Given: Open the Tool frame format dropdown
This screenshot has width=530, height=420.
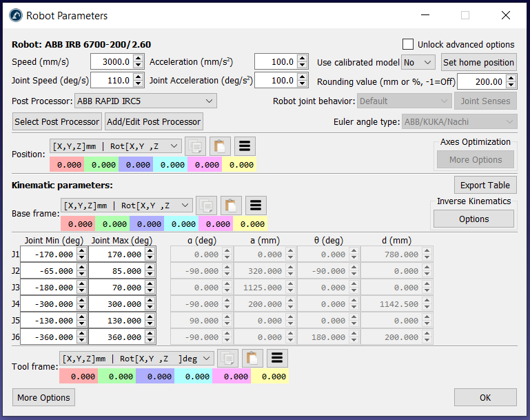Looking at the screenshot, I should pos(136,358).
